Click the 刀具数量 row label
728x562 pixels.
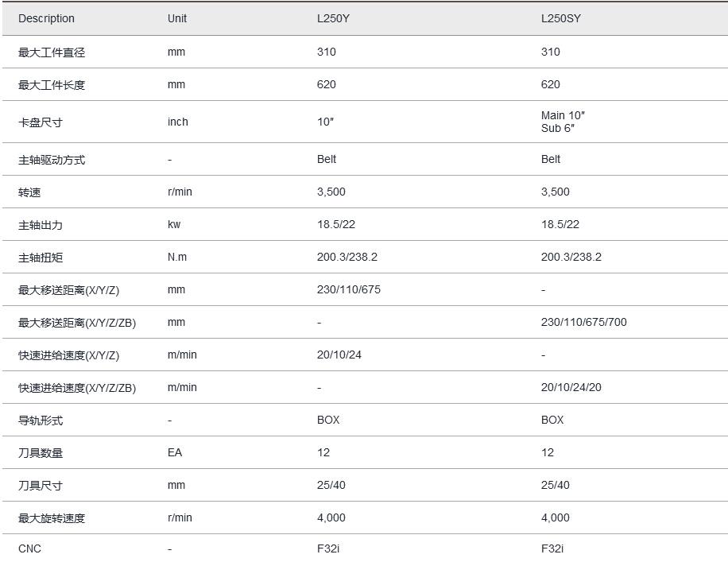(x=41, y=453)
